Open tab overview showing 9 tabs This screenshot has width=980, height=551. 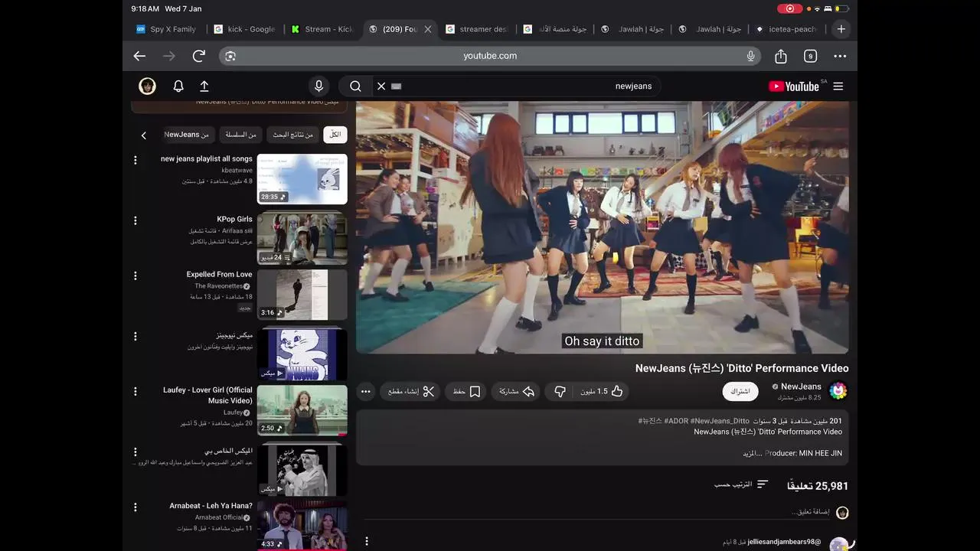coord(810,56)
